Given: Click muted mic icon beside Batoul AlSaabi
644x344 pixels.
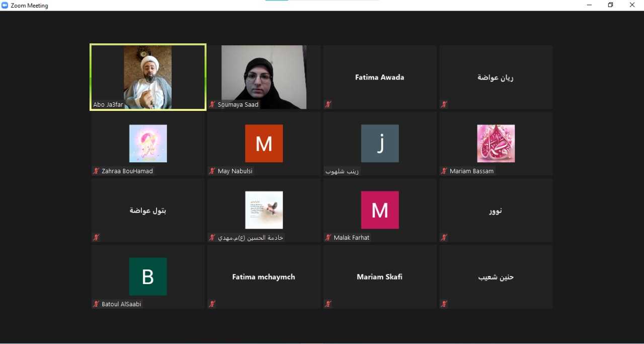Looking at the screenshot, I should [x=96, y=304].
